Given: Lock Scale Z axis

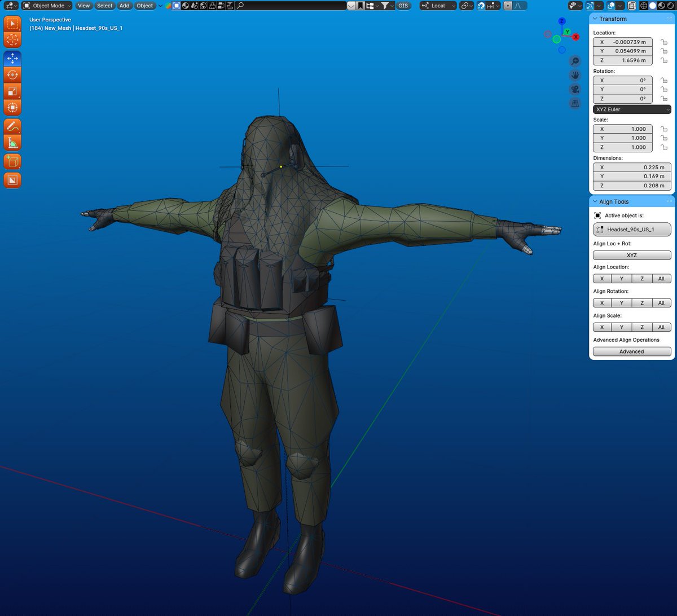Looking at the screenshot, I should pyautogui.click(x=664, y=147).
